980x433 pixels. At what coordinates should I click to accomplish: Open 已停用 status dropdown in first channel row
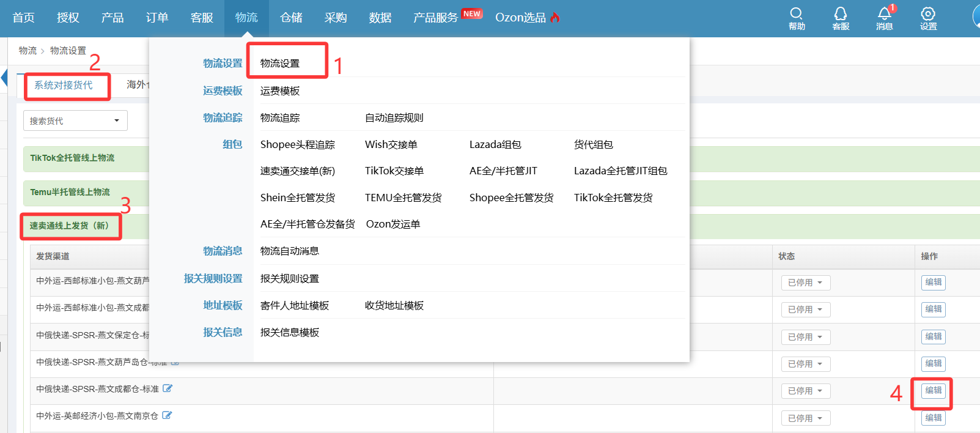(805, 283)
